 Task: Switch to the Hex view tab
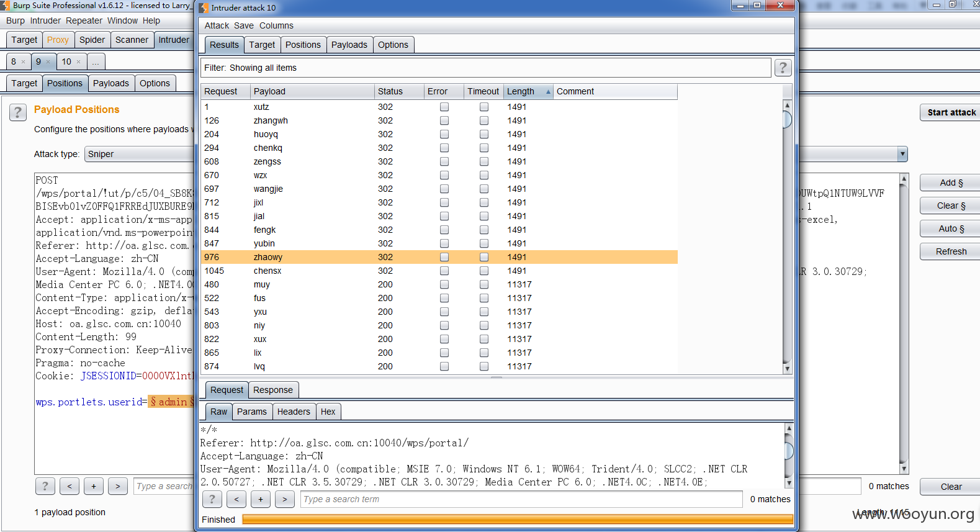click(328, 412)
